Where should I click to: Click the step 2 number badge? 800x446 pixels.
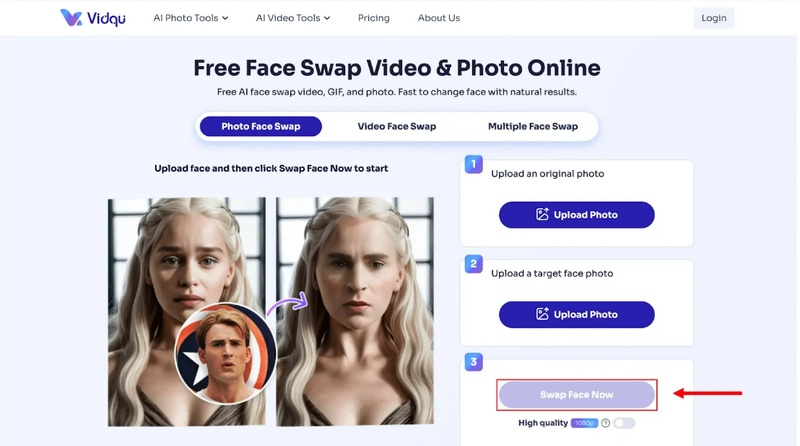(473, 264)
